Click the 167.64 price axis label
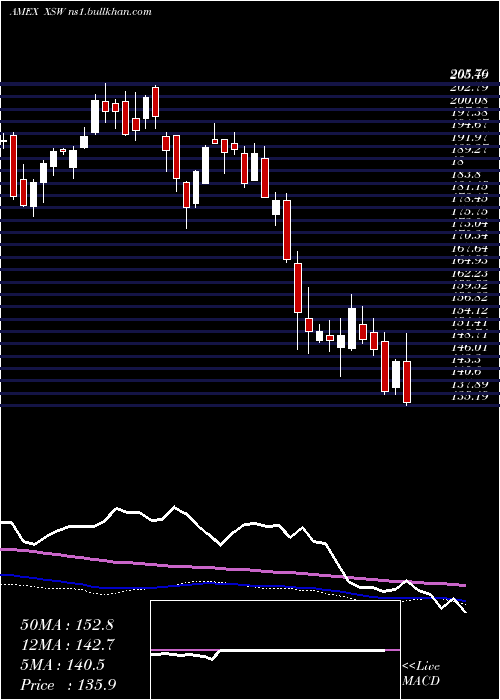This screenshot has width=500, height=700. coord(468,248)
